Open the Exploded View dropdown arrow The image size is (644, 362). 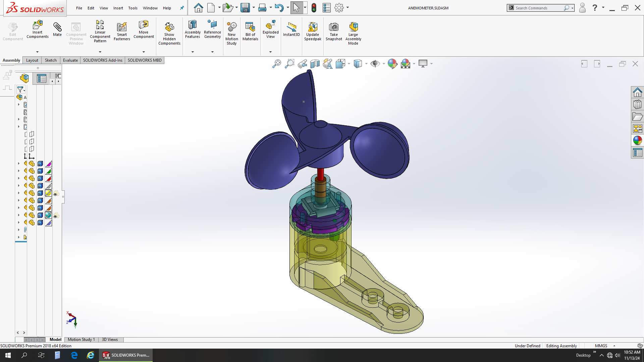[270, 52]
